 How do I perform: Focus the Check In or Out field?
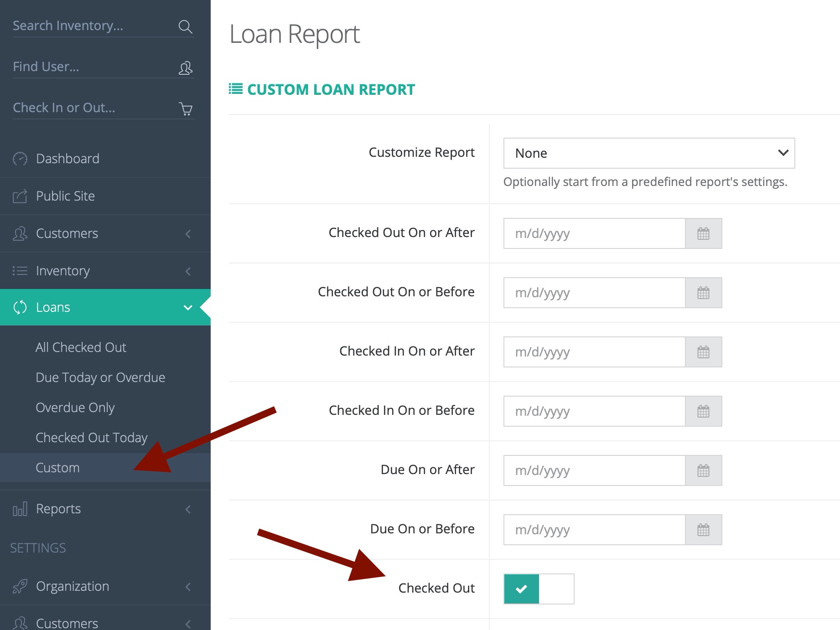[x=104, y=108]
